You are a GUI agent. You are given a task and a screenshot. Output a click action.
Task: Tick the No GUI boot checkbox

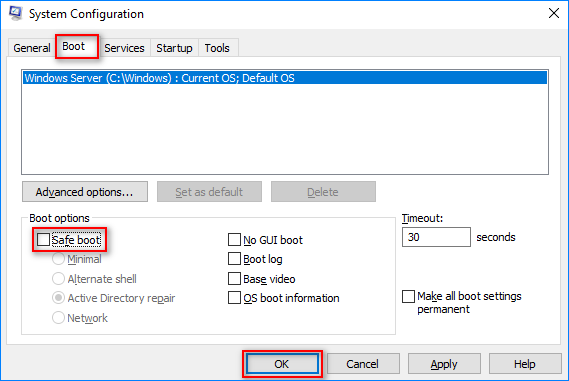point(234,239)
